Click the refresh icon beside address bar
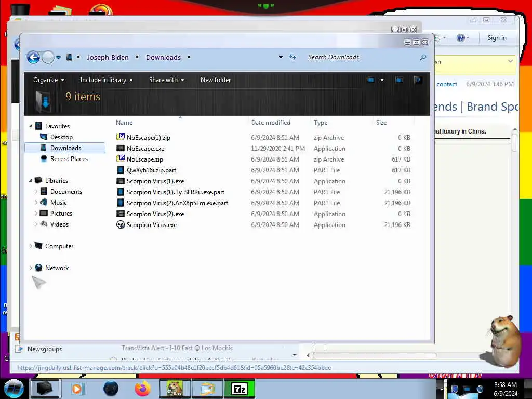Image resolution: width=532 pixels, height=399 pixels. click(292, 57)
